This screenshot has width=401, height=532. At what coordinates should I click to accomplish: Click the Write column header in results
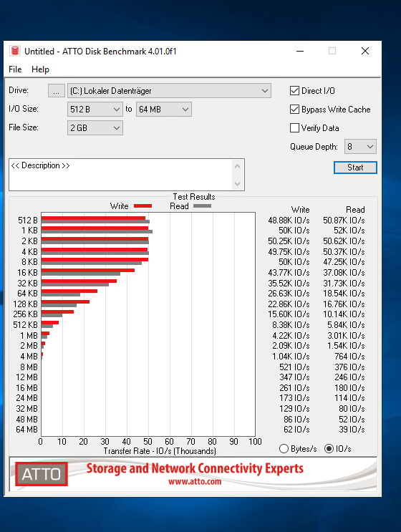pos(300,209)
